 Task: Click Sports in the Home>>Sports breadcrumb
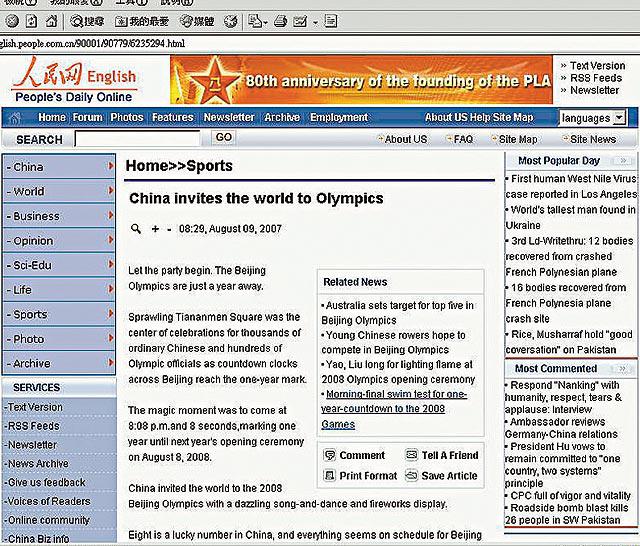pos(209,166)
